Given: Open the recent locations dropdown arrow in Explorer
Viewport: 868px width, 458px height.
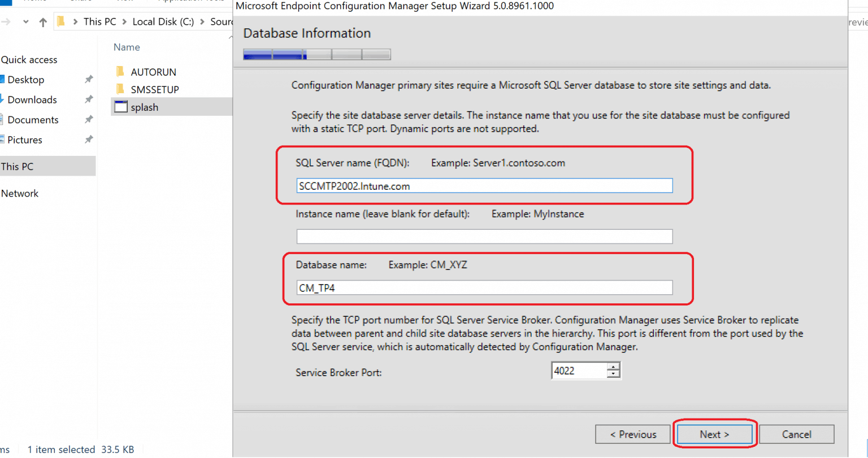Looking at the screenshot, I should [x=25, y=22].
